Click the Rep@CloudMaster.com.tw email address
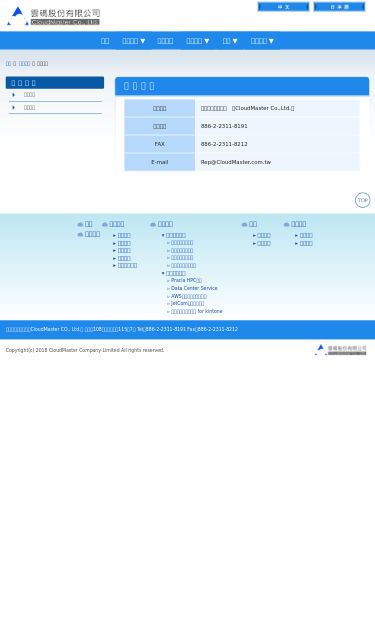This screenshot has width=375, height=627. tap(235, 162)
